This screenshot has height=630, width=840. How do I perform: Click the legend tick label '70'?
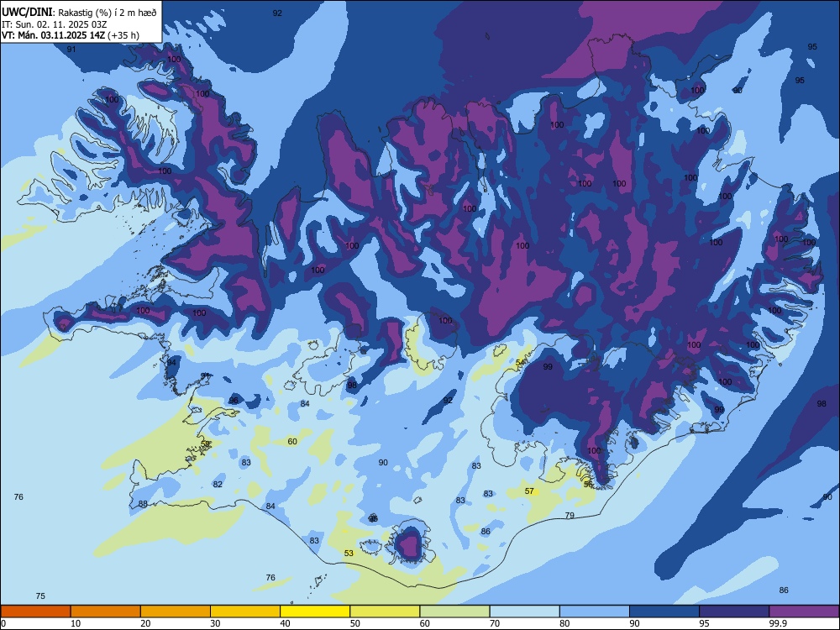point(495,623)
